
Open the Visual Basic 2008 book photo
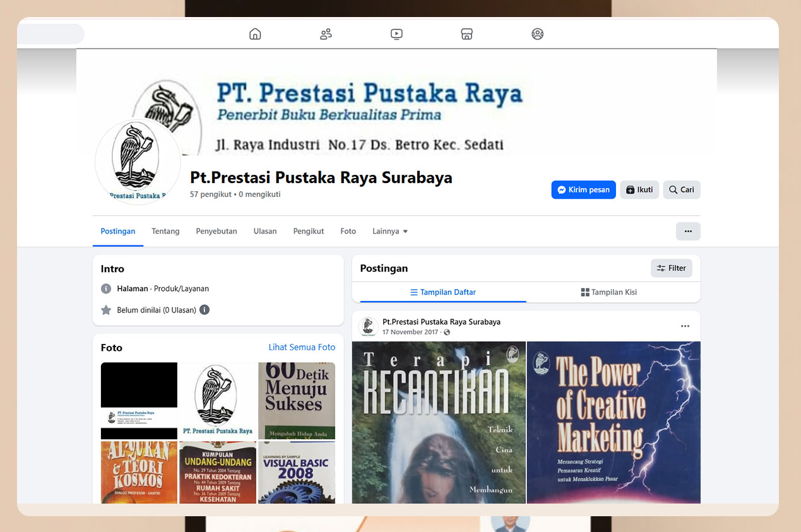297,472
